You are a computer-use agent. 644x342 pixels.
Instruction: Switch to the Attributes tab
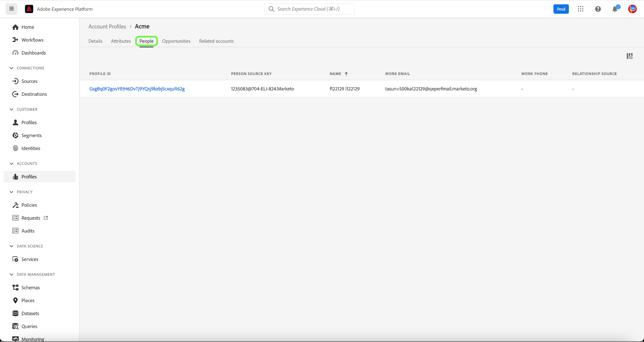pyautogui.click(x=121, y=41)
